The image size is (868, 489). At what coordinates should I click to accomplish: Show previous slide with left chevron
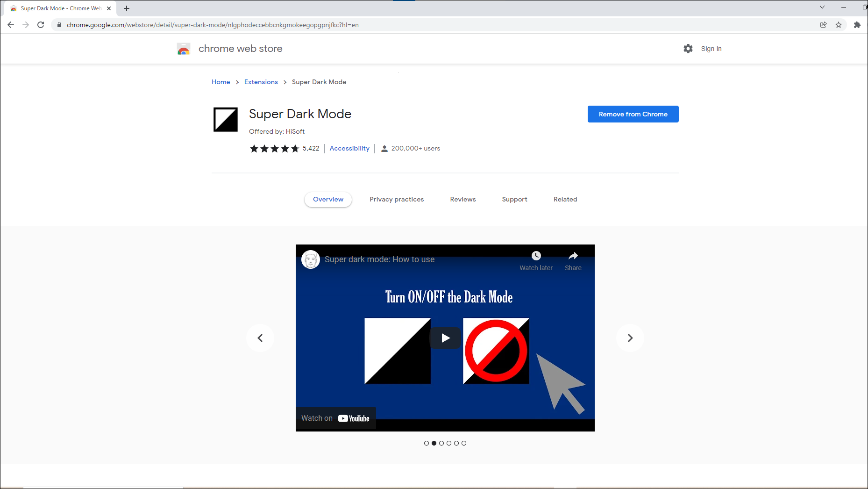260,338
